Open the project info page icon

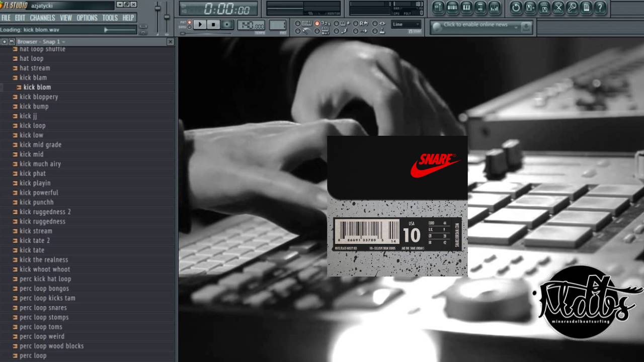click(x=586, y=8)
